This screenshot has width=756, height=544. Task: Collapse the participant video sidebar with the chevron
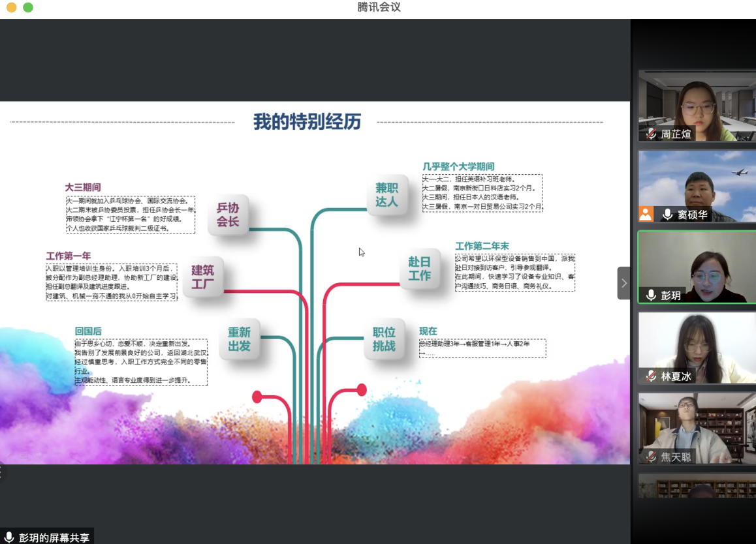tap(623, 283)
